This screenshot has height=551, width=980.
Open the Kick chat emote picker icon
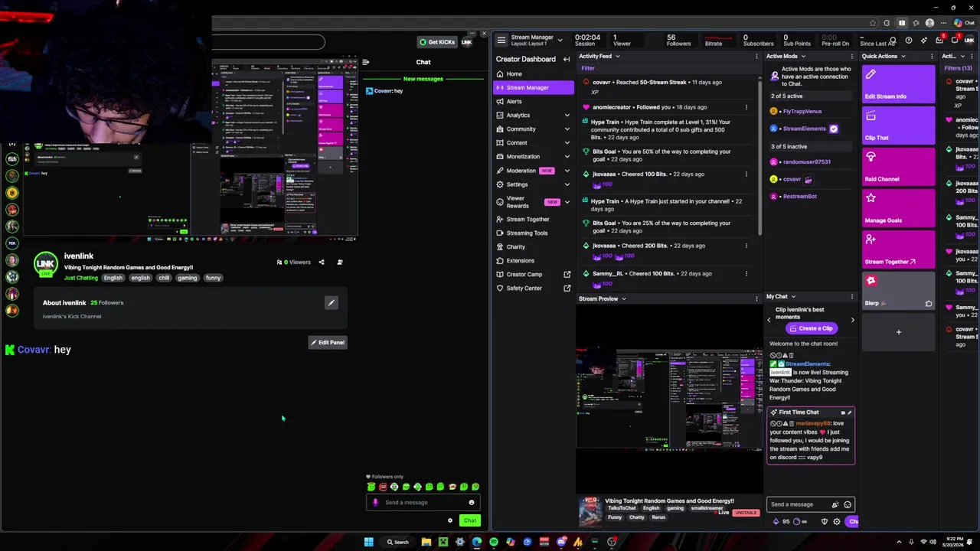click(x=472, y=503)
